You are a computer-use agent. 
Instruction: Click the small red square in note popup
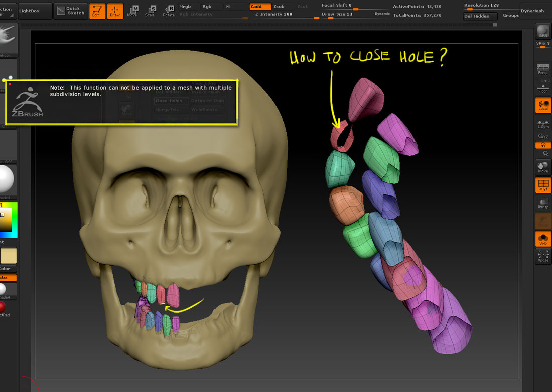[x=10, y=84]
